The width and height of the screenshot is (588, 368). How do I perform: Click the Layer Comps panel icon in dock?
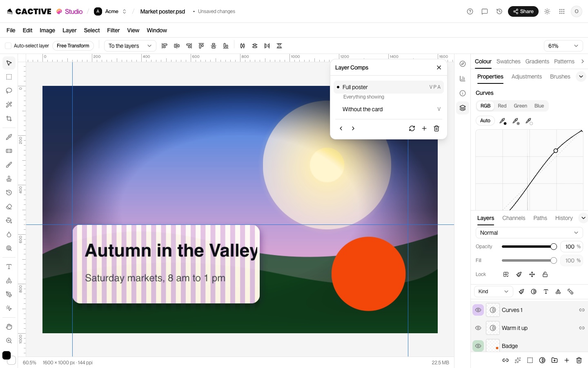click(463, 108)
